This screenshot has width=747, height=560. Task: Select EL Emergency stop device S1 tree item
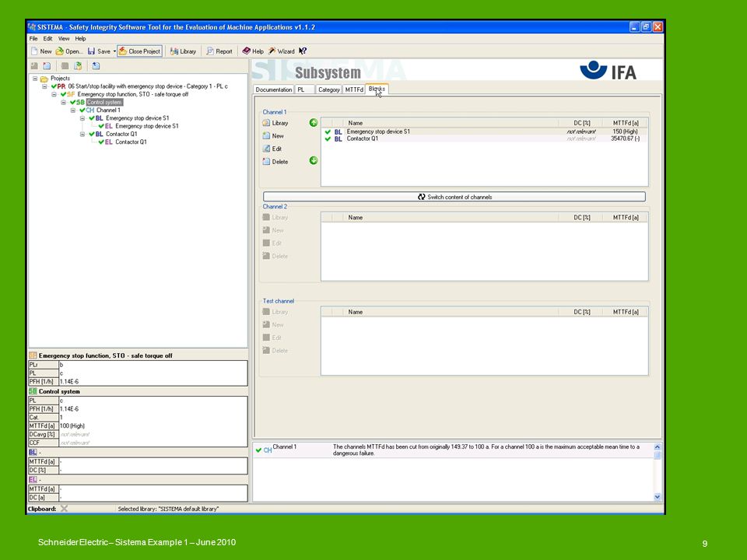tap(139, 126)
